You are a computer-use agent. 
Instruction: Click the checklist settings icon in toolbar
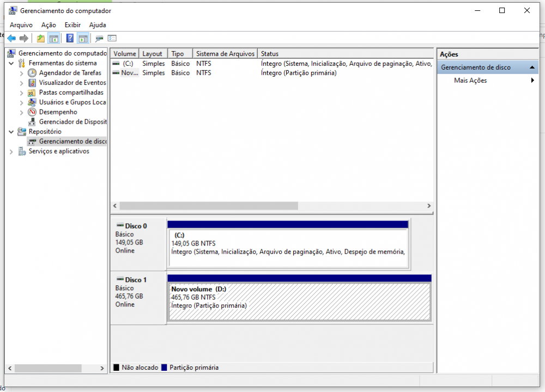112,38
